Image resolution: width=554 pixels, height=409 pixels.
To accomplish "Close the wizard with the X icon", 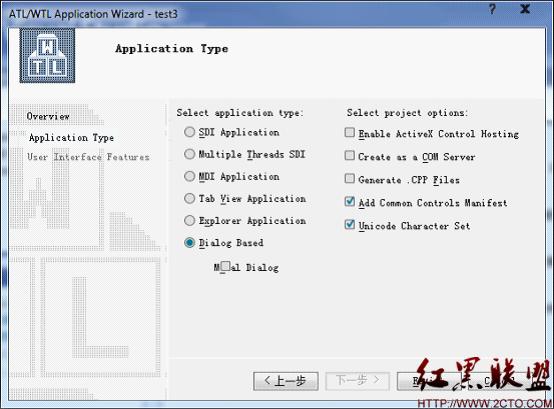I will (x=525, y=9).
